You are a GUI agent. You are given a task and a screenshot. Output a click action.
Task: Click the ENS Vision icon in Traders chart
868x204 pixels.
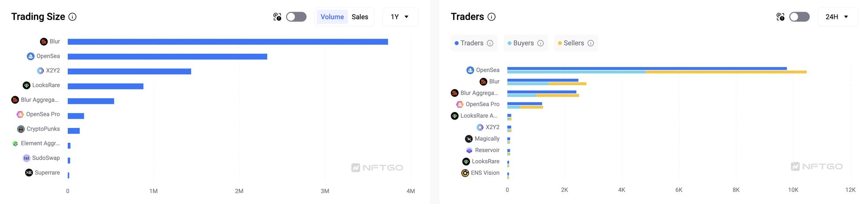[x=465, y=173]
